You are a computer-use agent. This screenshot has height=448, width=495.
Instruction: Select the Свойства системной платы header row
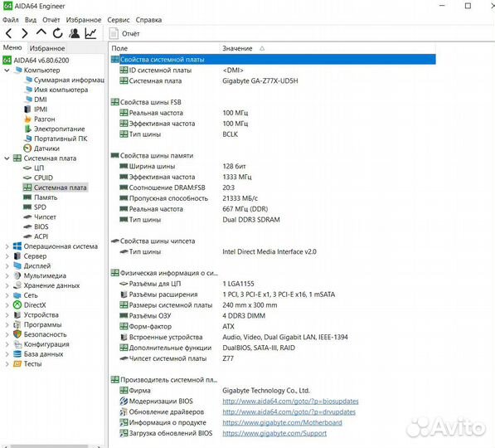coord(273,60)
